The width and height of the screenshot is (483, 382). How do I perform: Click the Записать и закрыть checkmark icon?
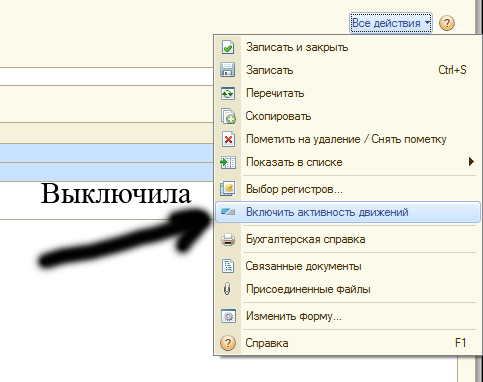[x=228, y=47]
